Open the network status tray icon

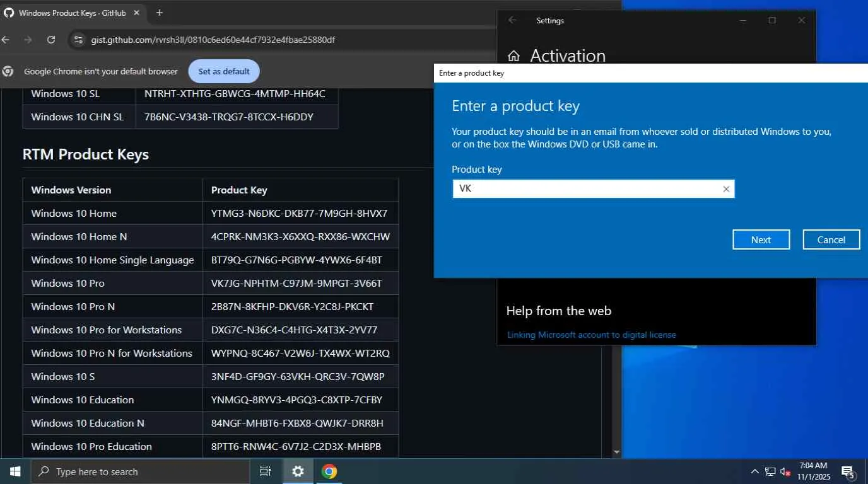(770, 471)
